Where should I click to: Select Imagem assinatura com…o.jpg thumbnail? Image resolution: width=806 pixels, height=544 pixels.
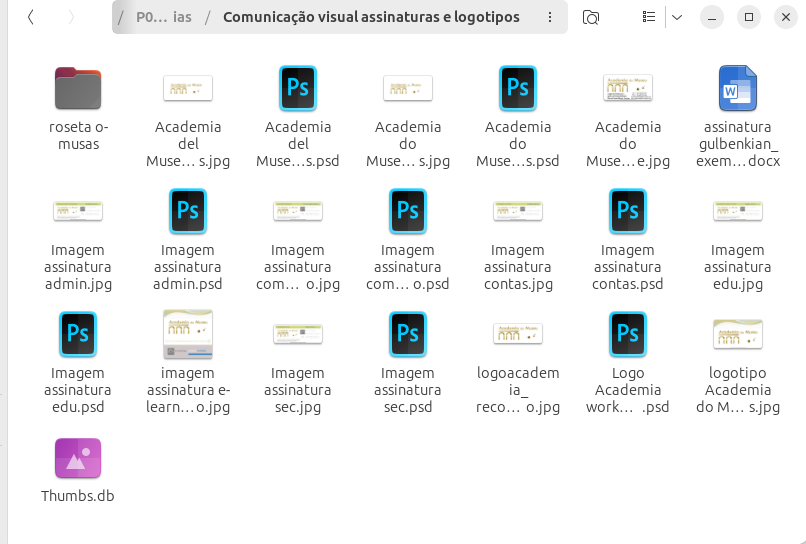click(298, 211)
